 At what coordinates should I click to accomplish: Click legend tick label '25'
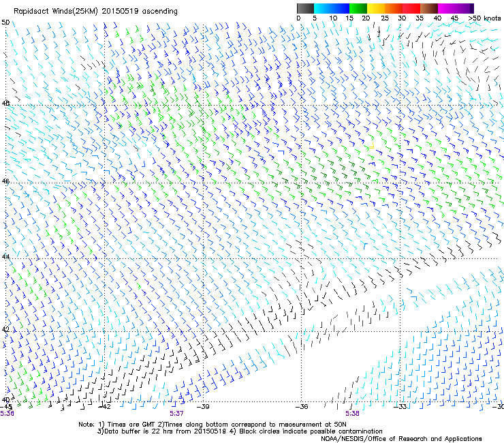click(385, 18)
